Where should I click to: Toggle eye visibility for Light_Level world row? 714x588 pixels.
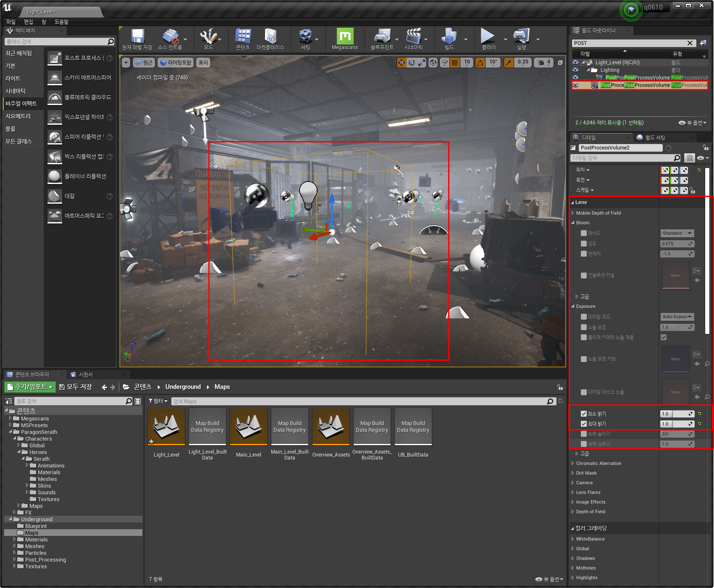576,63
